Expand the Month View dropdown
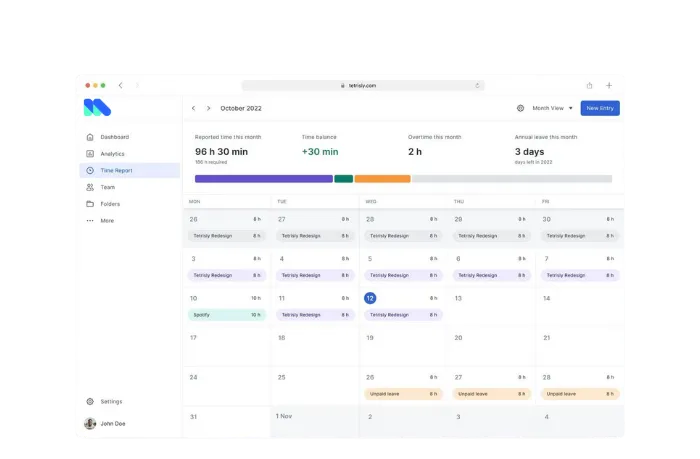 click(552, 108)
